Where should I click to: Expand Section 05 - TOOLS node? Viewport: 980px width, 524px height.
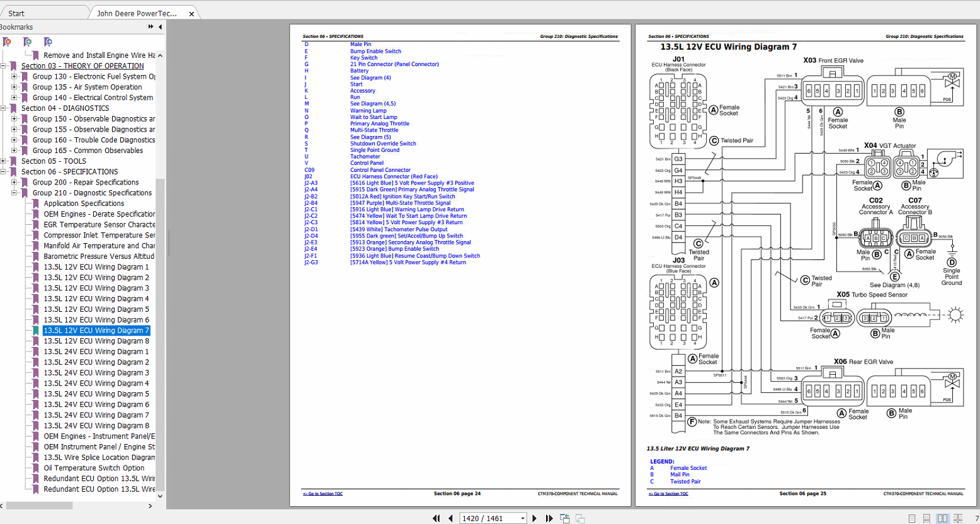coord(3,161)
